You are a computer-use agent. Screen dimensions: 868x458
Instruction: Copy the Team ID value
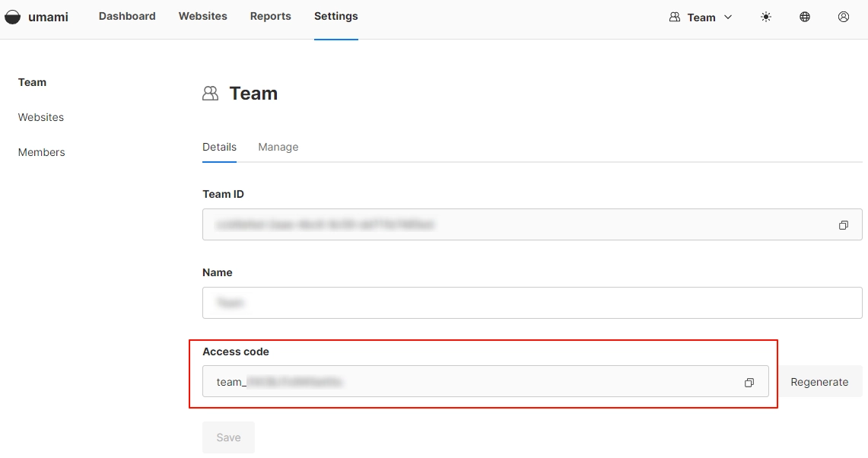(x=843, y=225)
